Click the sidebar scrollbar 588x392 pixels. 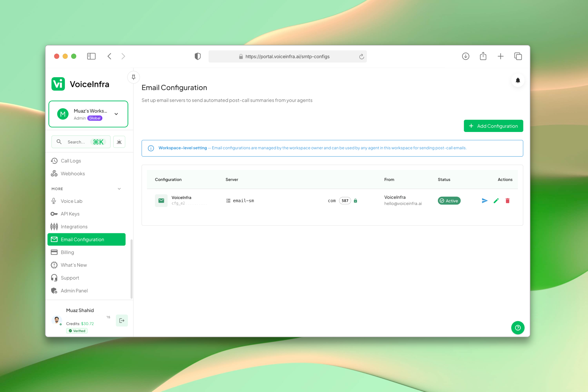pyautogui.click(x=131, y=269)
